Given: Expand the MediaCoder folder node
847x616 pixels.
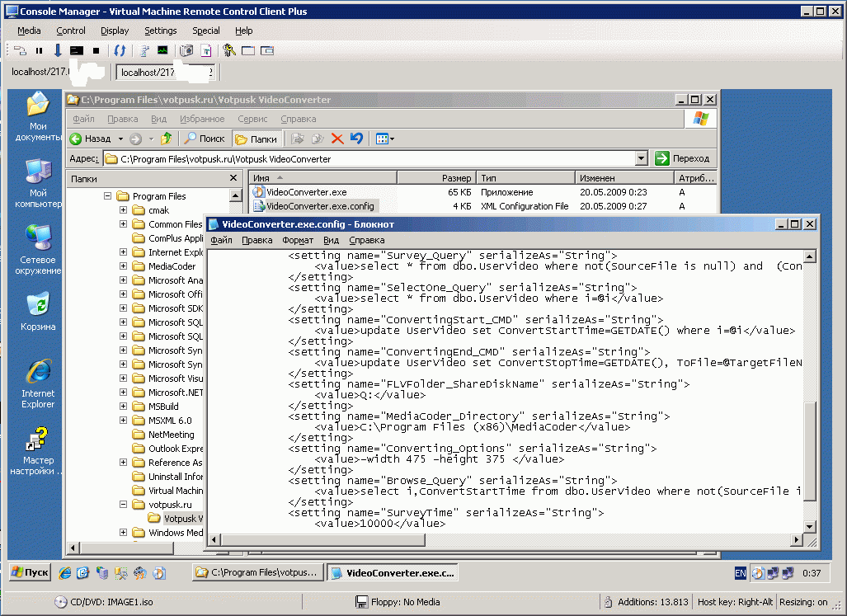Looking at the screenshot, I should point(123,266).
